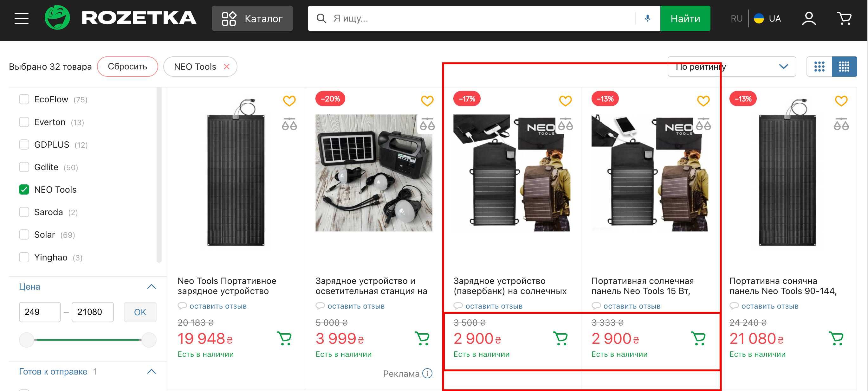Open the user account profile icon

click(809, 18)
